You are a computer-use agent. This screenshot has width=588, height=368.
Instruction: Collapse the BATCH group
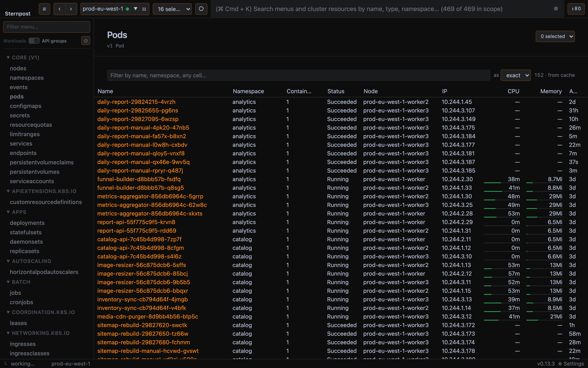(18, 282)
